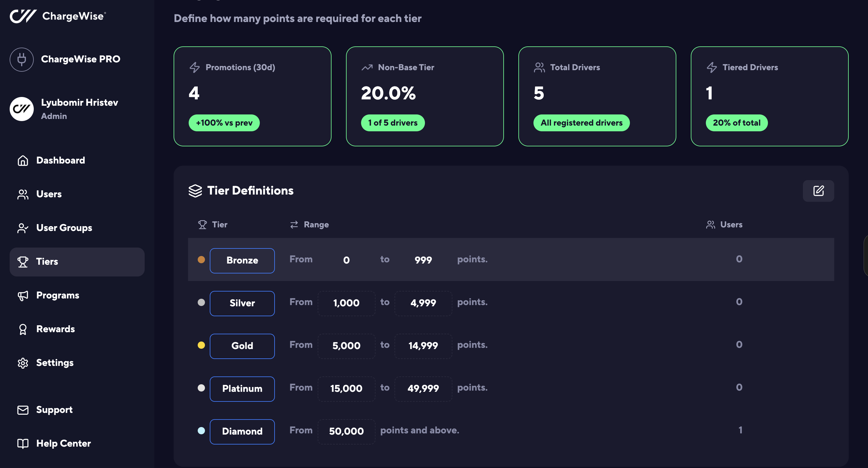
Task: Open Dashboard from the sidebar
Action: point(60,160)
